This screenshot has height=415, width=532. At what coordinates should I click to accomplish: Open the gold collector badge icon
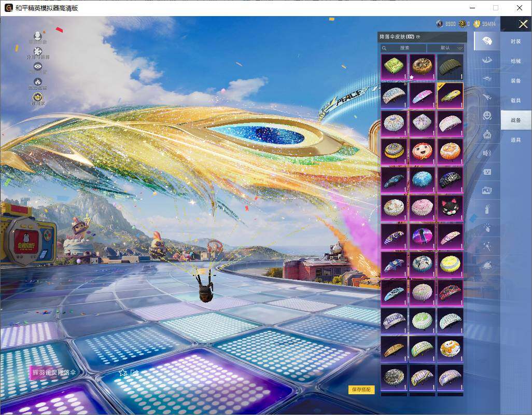pyautogui.click(x=38, y=98)
